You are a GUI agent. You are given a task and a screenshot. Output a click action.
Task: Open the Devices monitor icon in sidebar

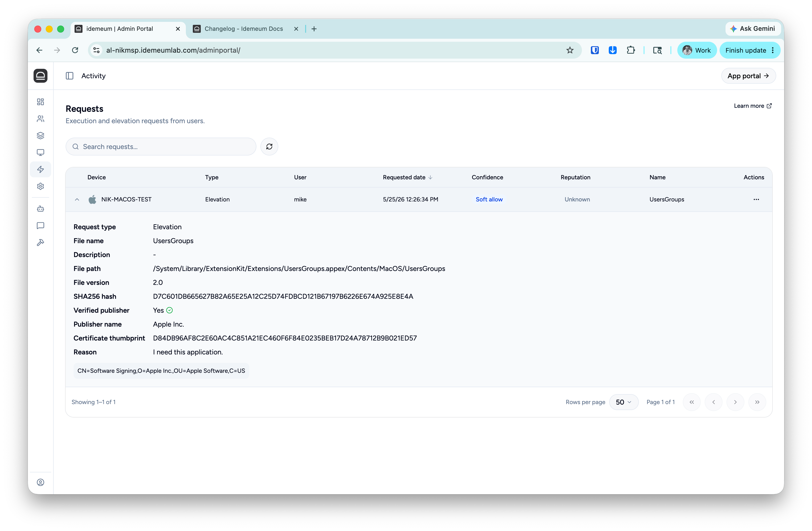pos(40,152)
